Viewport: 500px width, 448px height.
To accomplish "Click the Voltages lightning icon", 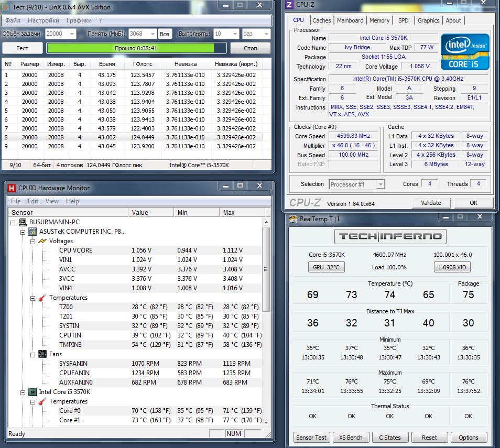I will 42,241.
